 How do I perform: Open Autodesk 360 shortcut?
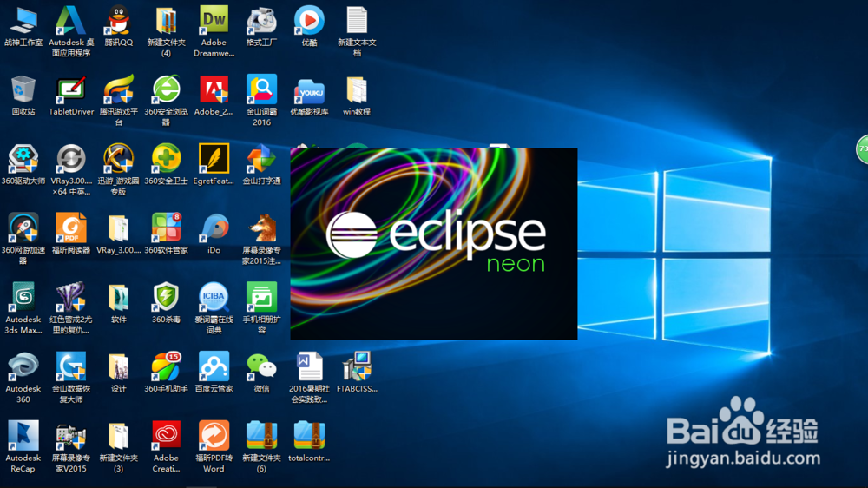[23, 366]
